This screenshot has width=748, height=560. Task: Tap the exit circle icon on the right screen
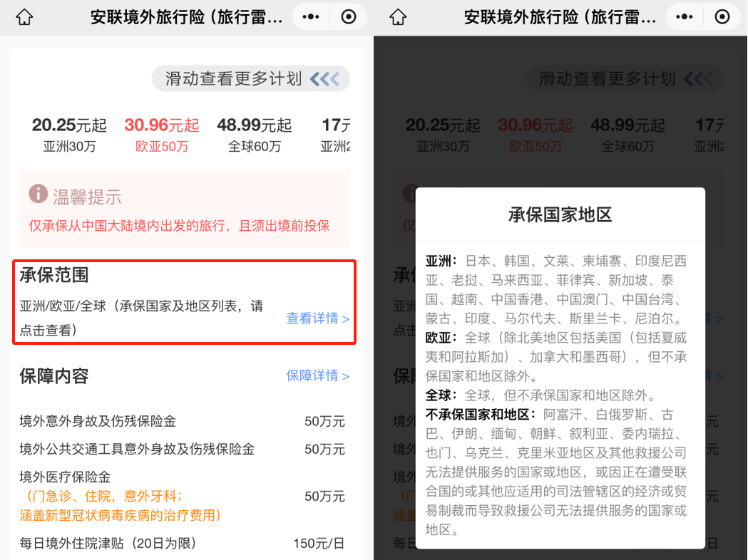[x=721, y=15]
